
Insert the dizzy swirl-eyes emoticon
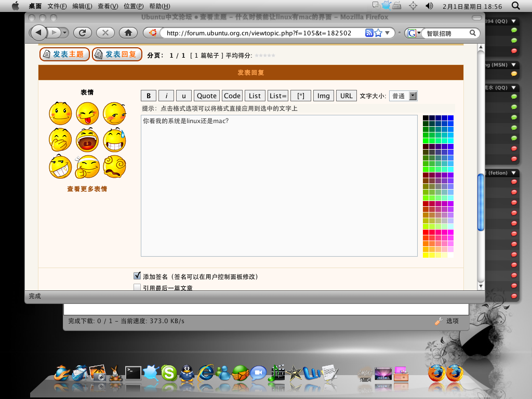click(x=114, y=167)
